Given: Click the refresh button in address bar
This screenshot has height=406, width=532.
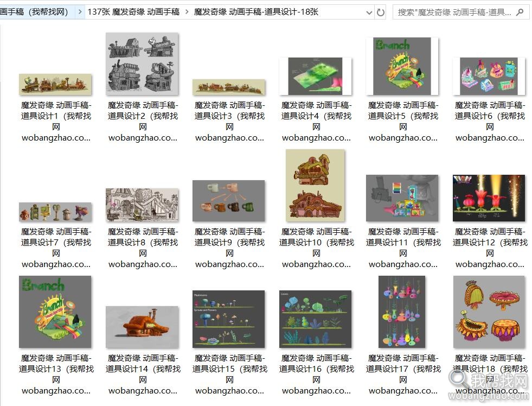Looking at the screenshot, I should click(x=381, y=12).
